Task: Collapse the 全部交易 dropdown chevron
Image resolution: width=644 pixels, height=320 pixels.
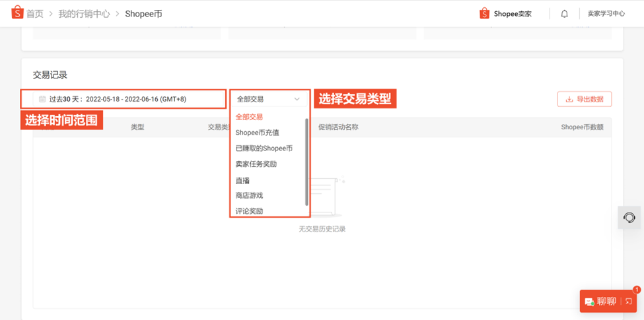Action: (297, 99)
